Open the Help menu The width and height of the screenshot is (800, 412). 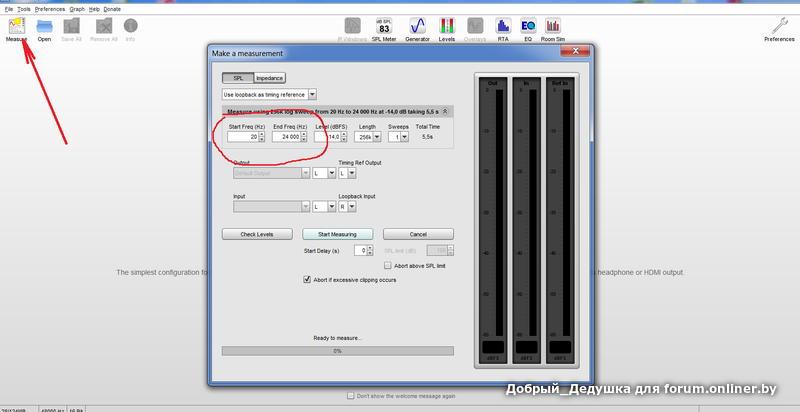[x=94, y=9]
